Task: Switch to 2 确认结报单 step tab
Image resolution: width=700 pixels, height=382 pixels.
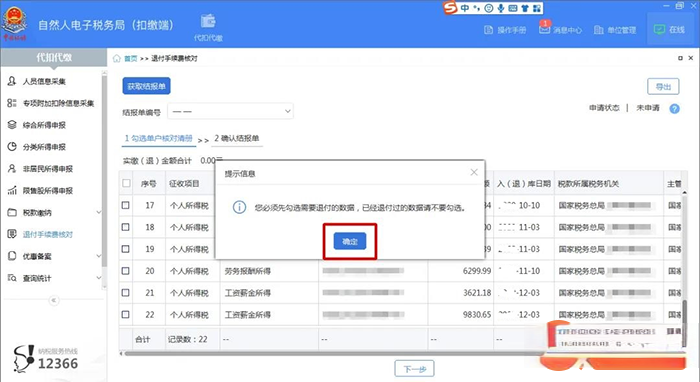Action: tap(237, 138)
